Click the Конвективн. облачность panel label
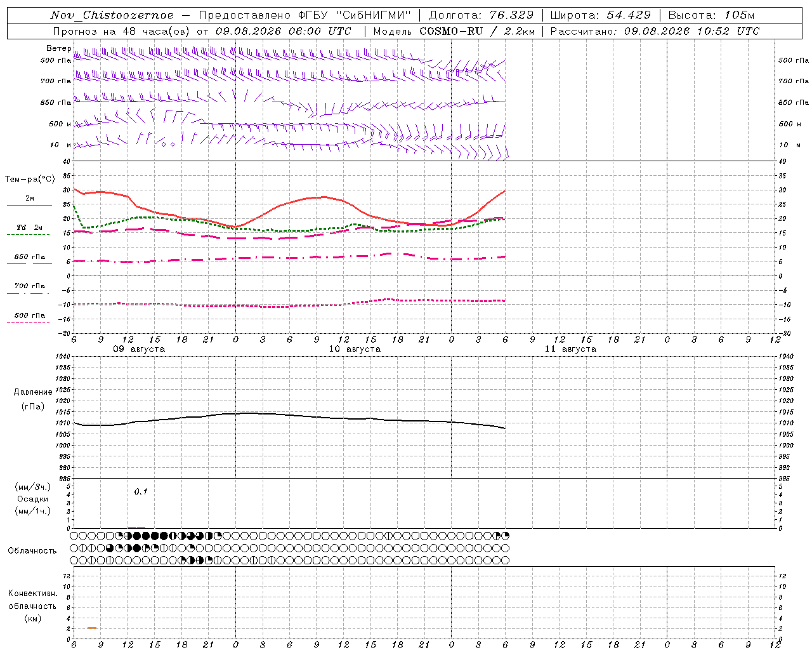The height and width of the screenshot is (650, 812). (32, 606)
